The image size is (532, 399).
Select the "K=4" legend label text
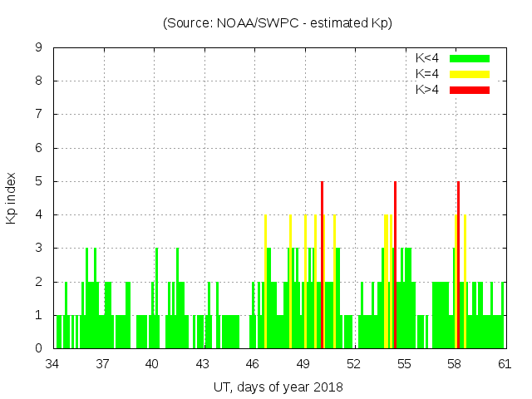coord(427,74)
